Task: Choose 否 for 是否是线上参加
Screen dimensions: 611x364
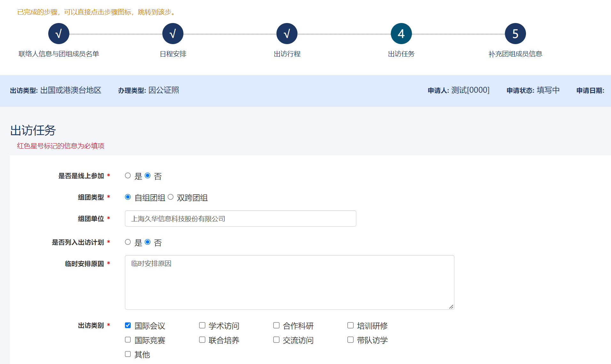Action: [148, 176]
